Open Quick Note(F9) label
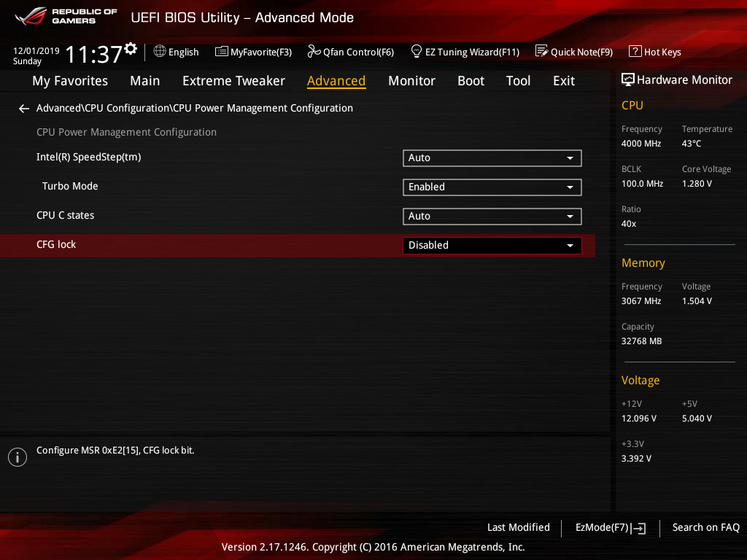Screen dimensions: 747x560 pos(581,52)
